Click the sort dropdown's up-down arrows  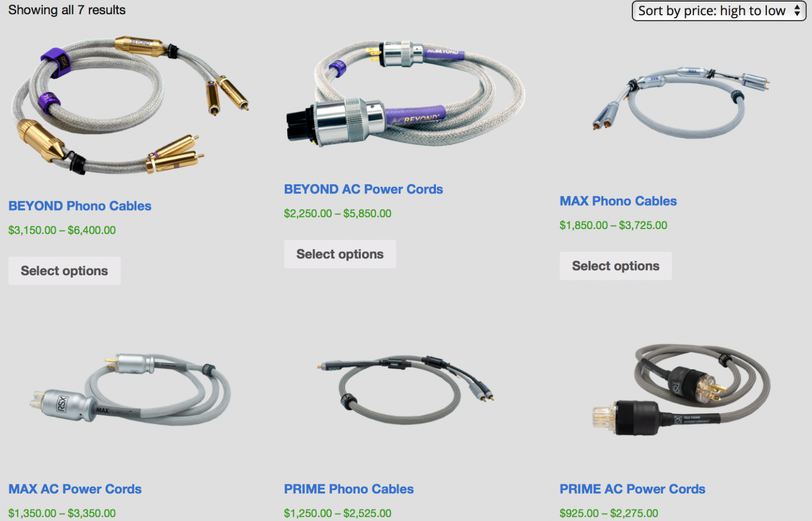tap(797, 11)
